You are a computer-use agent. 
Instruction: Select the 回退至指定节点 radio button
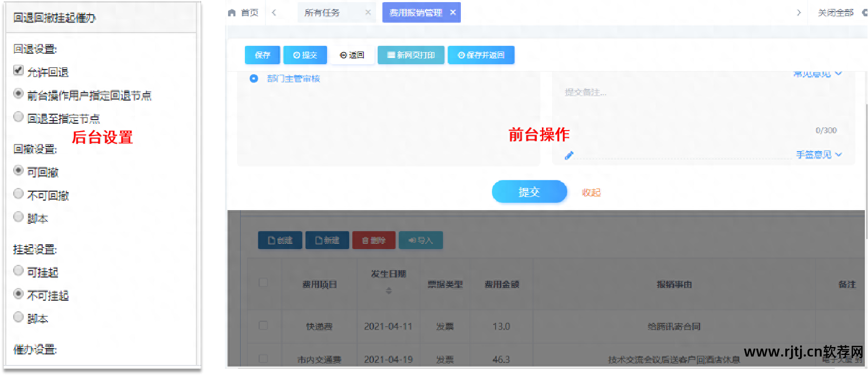(18, 117)
